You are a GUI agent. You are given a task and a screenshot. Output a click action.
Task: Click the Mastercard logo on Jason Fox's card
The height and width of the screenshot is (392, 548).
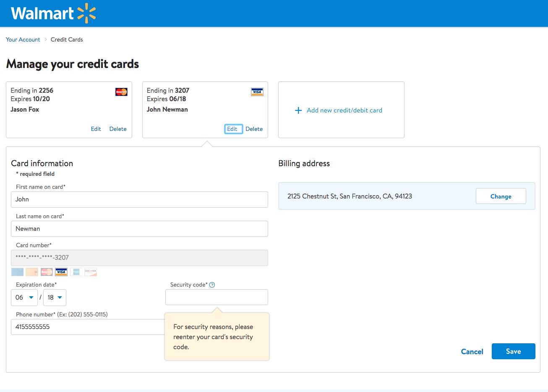click(x=121, y=92)
